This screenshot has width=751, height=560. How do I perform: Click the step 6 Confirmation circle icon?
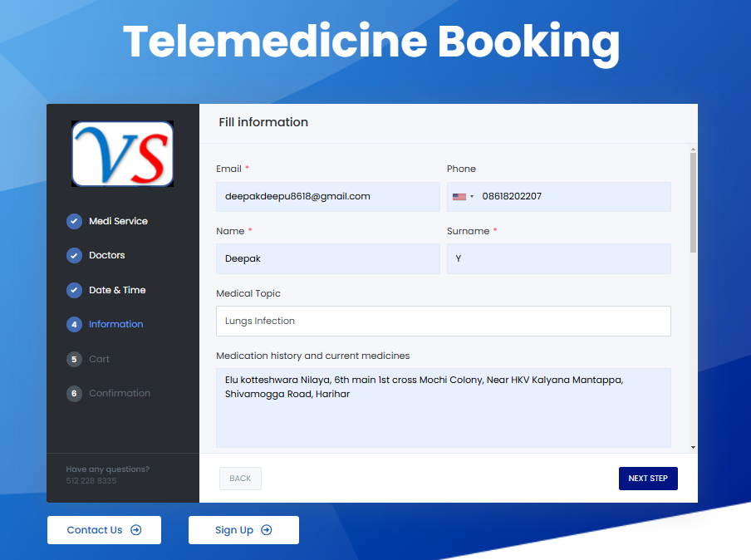(x=74, y=393)
